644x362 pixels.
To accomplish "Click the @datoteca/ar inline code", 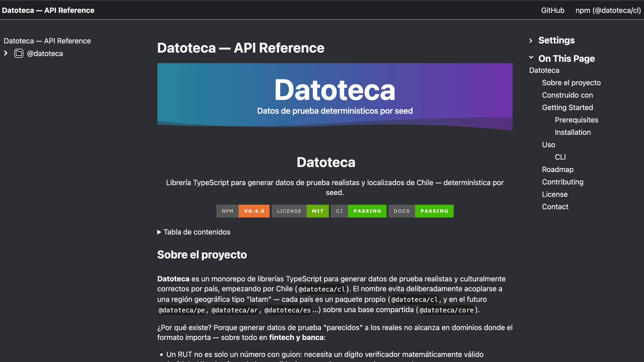I will tap(234, 310).
